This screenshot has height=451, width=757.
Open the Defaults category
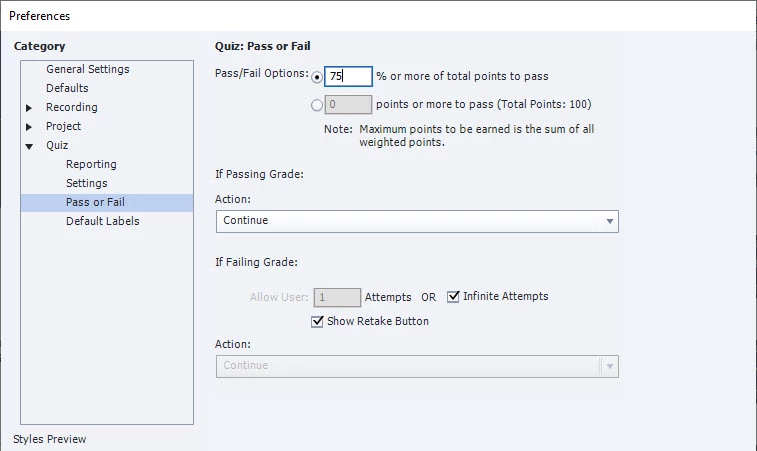pyautogui.click(x=67, y=88)
